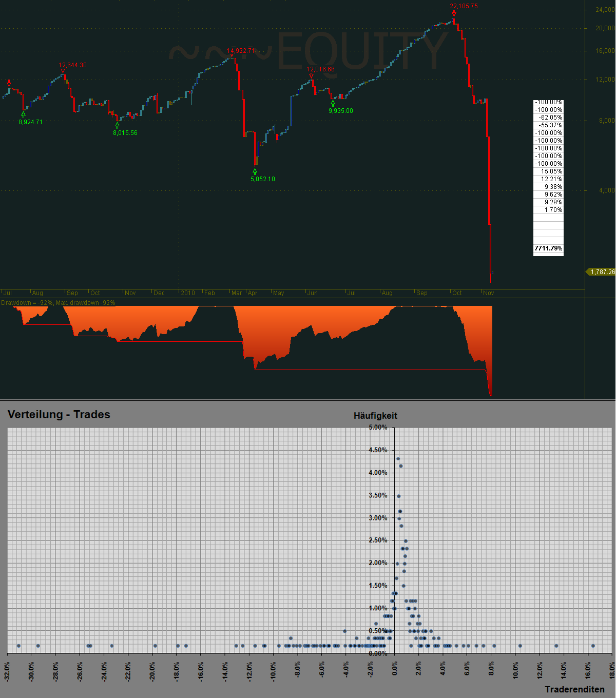Select the 2010 marker on the timeline
This screenshot has height=698, width=616.
point(187,293)
